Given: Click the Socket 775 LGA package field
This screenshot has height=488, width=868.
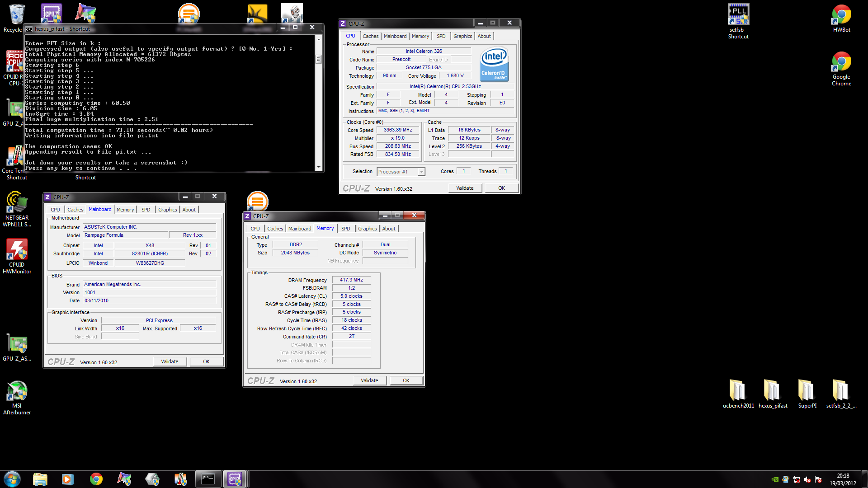Looking at the screenshot, I should coord(424,68).
